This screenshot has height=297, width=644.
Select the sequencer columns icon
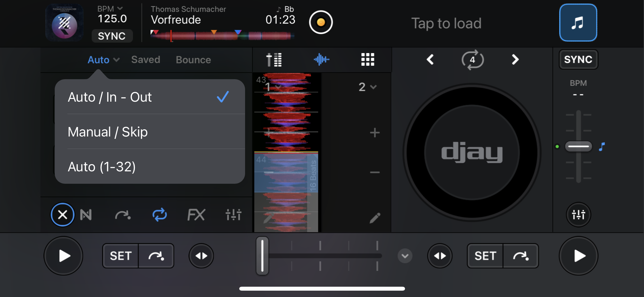[274, 60]
